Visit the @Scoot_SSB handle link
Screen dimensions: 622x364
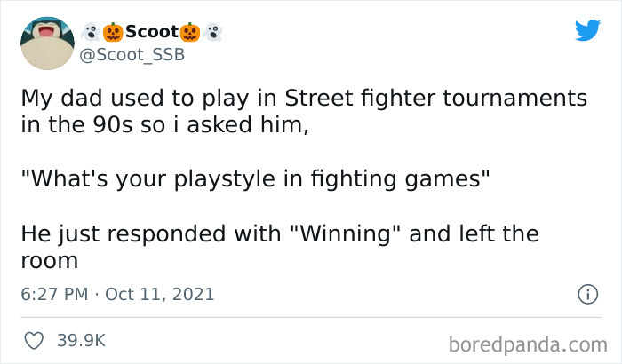133,56
